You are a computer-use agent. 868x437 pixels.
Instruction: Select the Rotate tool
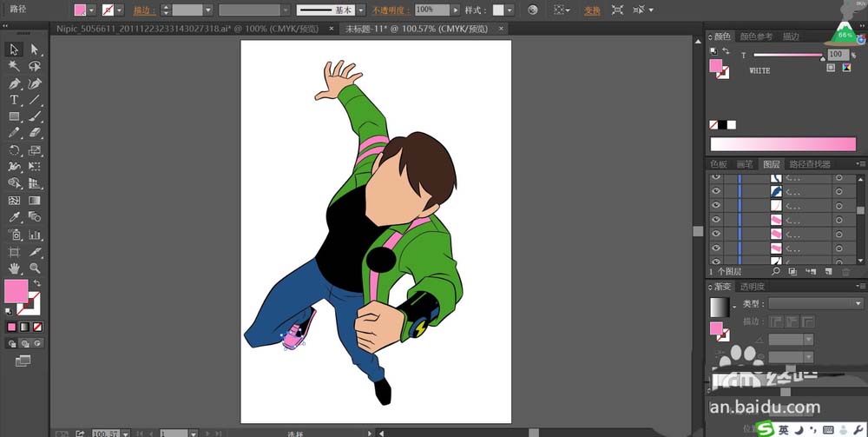[14, 150]
